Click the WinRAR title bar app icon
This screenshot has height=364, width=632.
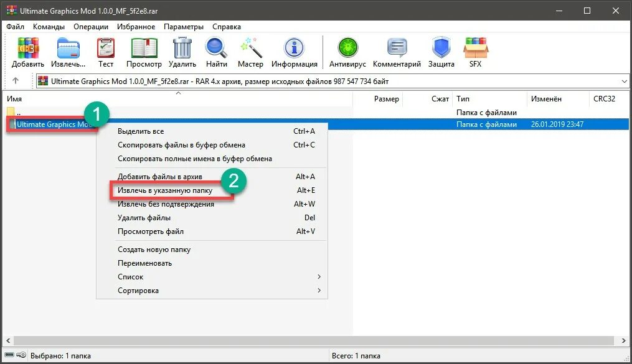[11, 11]
